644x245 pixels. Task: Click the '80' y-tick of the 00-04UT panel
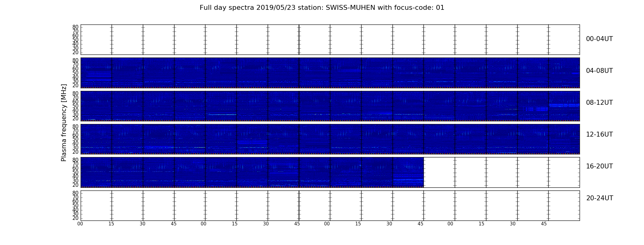tap(75, 27)
